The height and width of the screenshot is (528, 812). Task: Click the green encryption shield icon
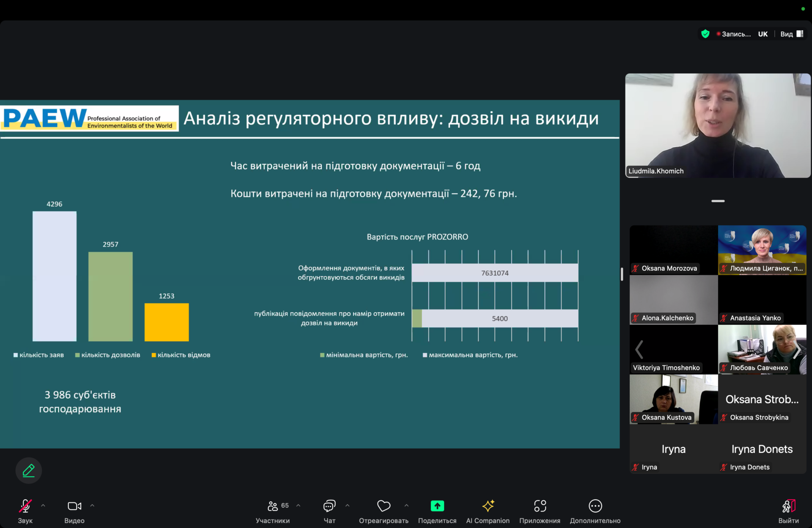click(705, 34)
